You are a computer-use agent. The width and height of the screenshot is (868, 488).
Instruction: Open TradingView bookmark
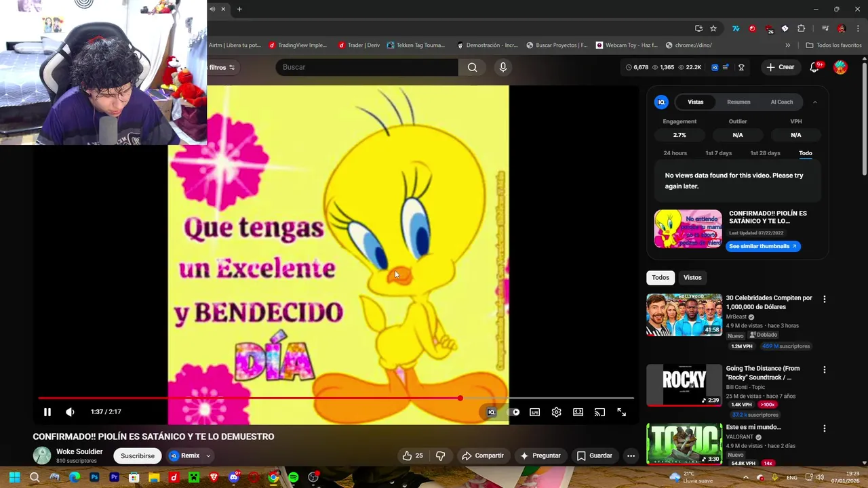pyautogui.click(x=298, y=45)
